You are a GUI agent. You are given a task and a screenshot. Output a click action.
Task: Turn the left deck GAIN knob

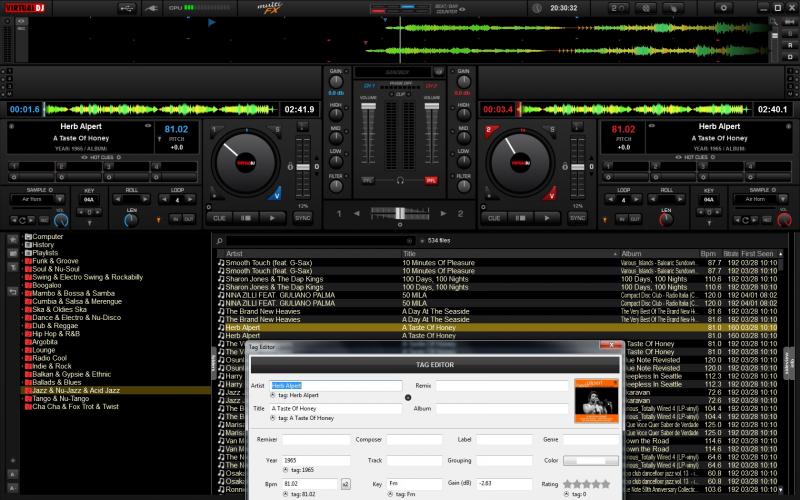coord(336,82)
